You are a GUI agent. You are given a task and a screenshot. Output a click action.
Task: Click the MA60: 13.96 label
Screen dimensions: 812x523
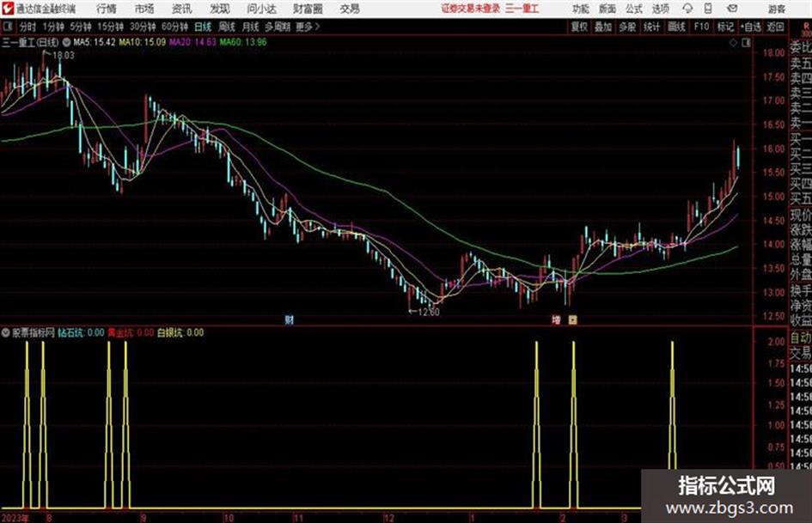coord(243,42)
